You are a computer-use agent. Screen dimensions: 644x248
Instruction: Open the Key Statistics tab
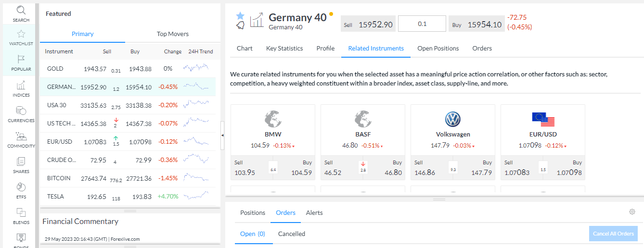pos(284,49)
